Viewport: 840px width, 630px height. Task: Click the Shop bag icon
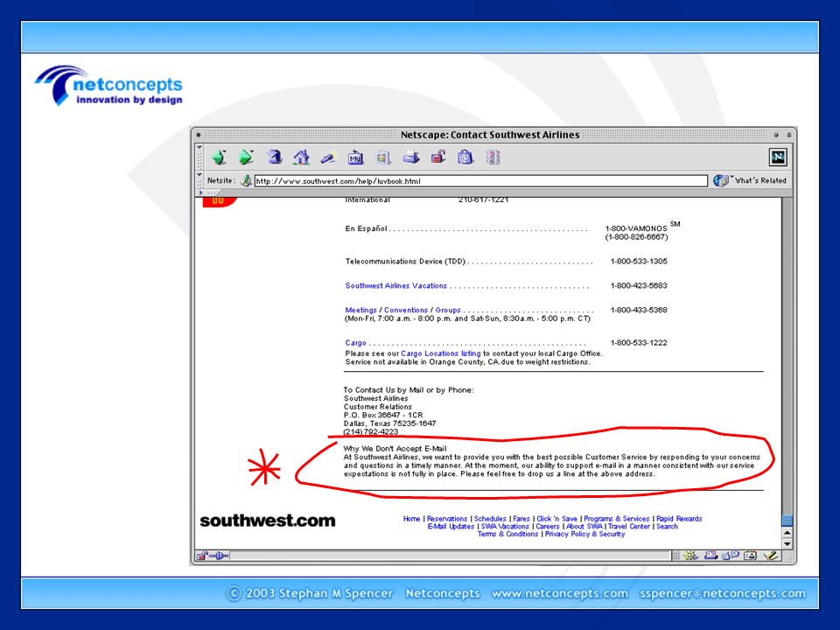(x=465, y=157)
